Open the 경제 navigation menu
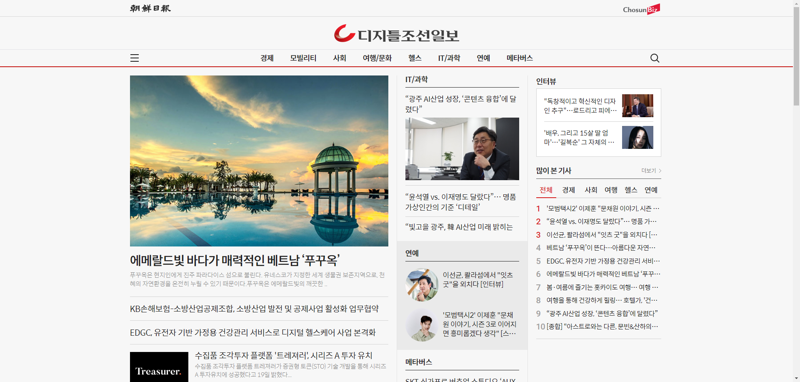This screenshot has width=800, height=382. coord(267,58)
